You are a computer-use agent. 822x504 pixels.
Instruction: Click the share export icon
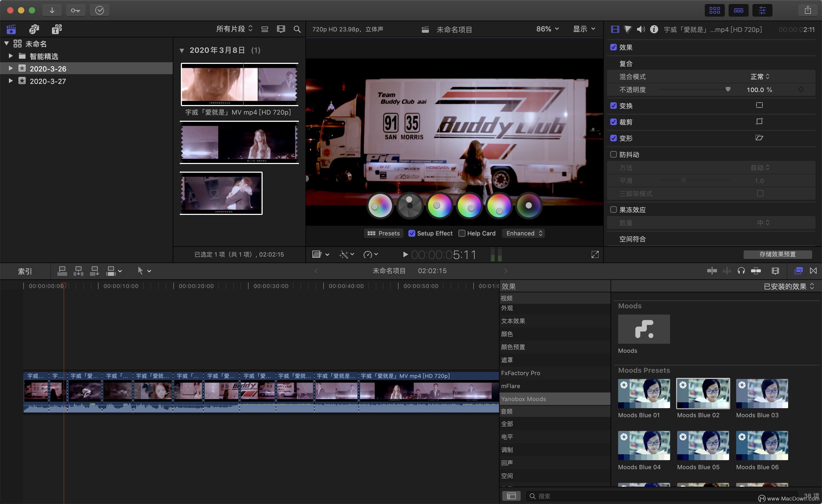click(808, 10)
